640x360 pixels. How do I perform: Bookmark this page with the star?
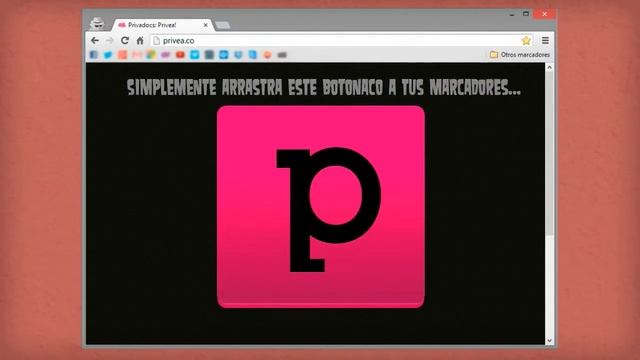point(526,40)
